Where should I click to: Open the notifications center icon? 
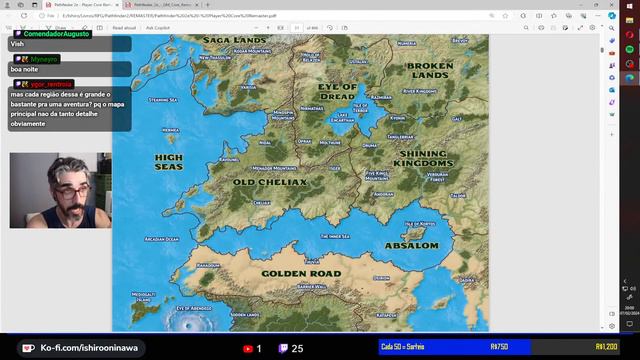629,324
